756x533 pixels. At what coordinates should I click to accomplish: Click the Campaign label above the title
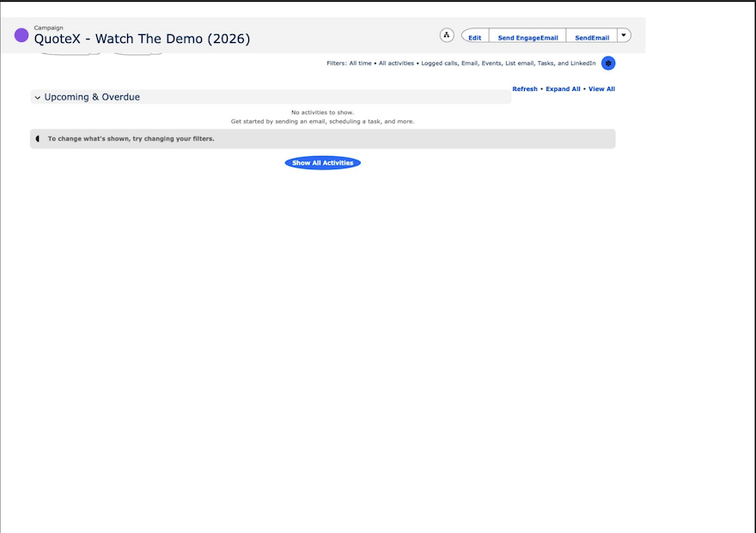(x=48, y=28)
